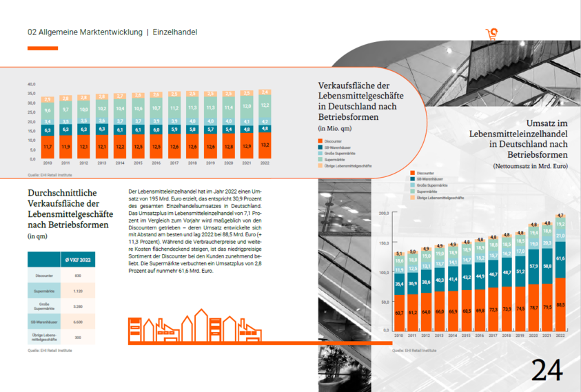Click Supermärkte swatch in Umsatz chart legend
Viewport: 581px width, 392px height.
point(412,192)
